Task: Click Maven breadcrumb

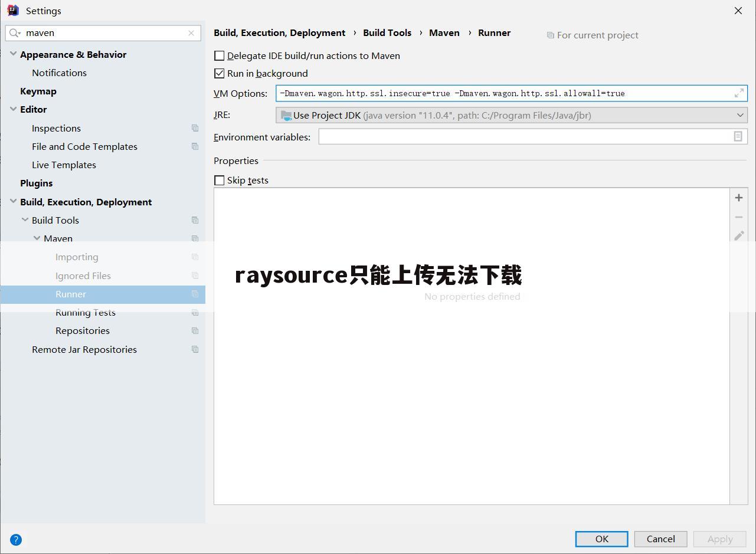Action: pos(444,32)
